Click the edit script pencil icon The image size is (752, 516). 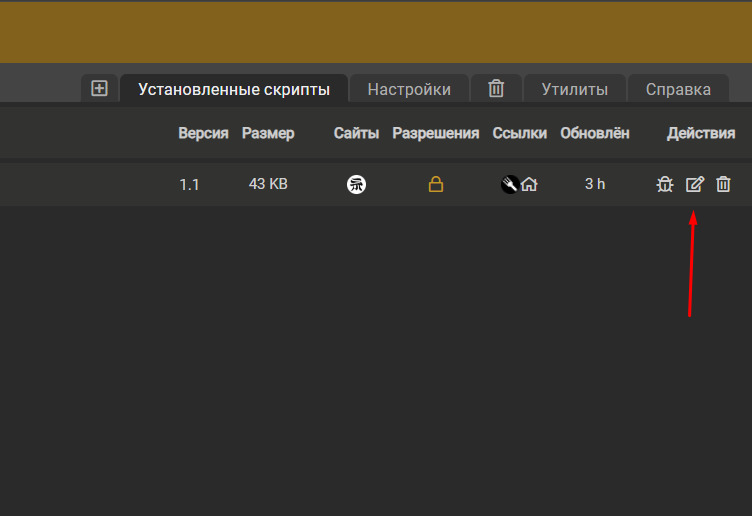694,184
